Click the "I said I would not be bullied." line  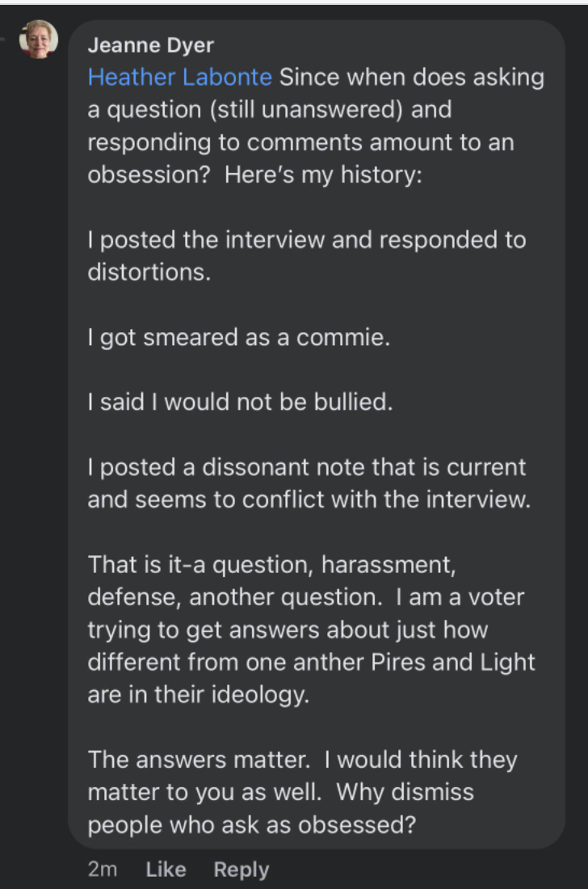pos(241,402)
